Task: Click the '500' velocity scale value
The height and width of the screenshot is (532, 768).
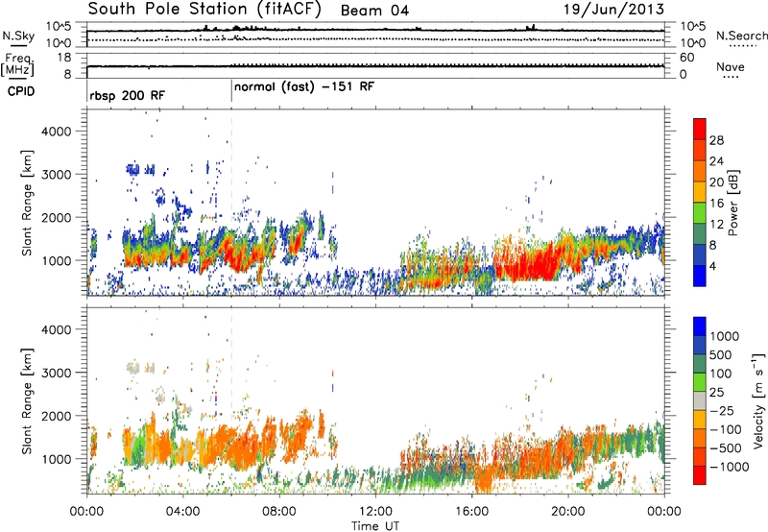Action: click(721, 354)
